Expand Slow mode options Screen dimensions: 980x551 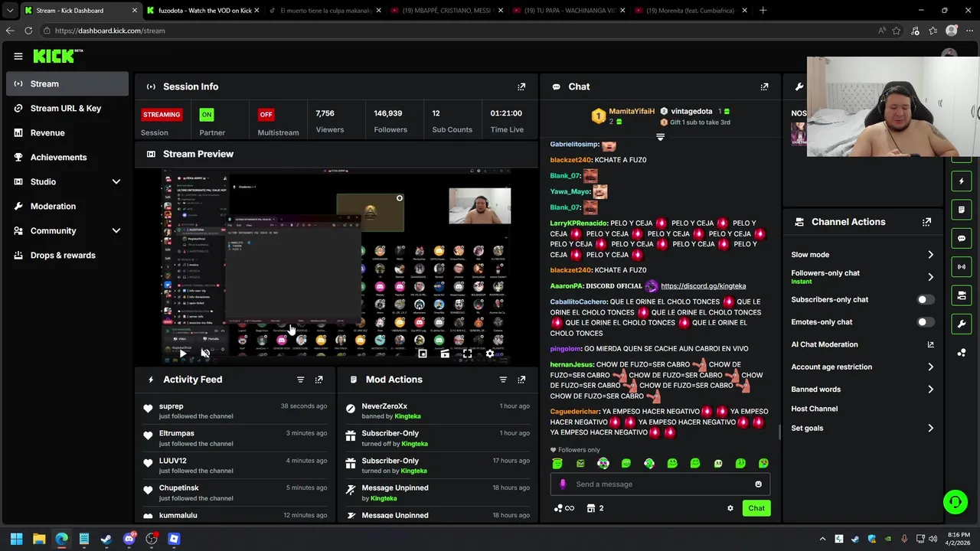[930, 255]
